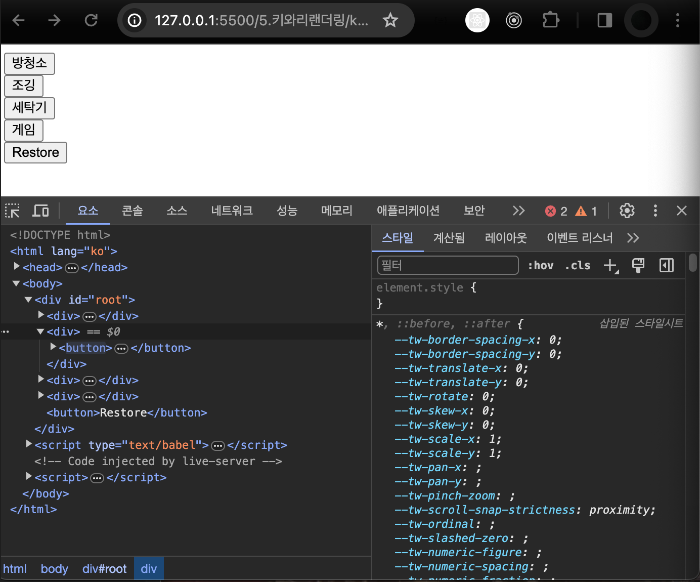The height and width of the screenshot is (582, 700).
Task: Open the 보안 (Security) tab
Action: pos(474,211)
